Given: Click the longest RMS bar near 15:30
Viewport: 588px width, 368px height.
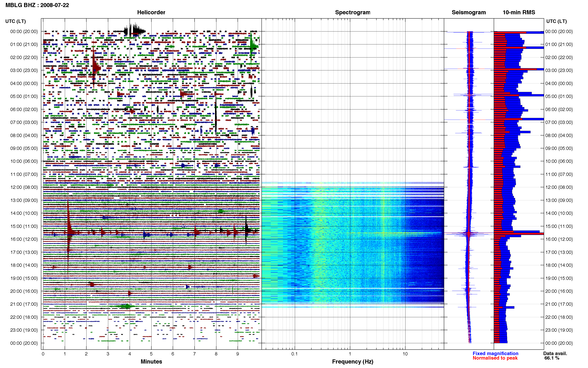Looking at the screenshot, I should (519, 234).
